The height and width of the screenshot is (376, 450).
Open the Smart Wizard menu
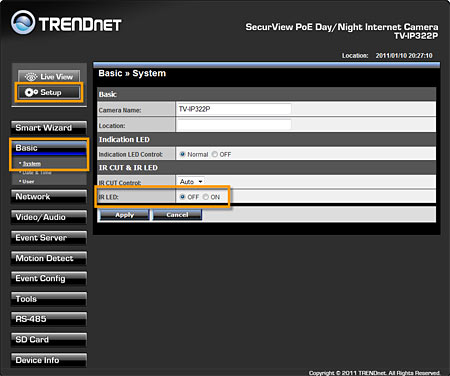click(x=49, y=128)
